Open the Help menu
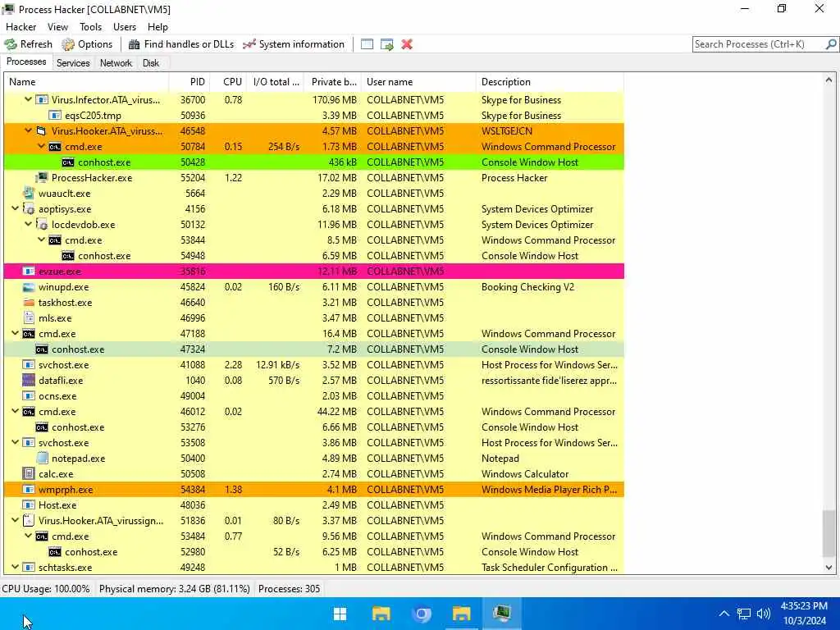Image resolution: width=840 pixels, height=630 pixels. [x=157, y=27]
